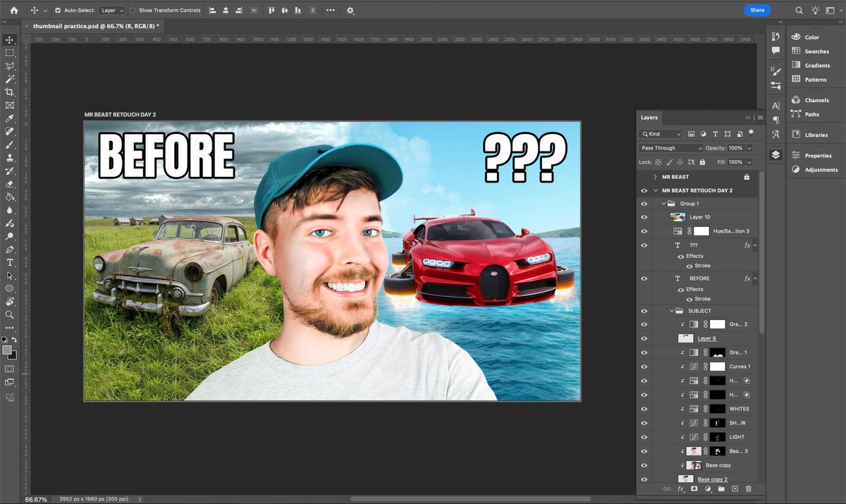Image resolution: width=846 pixels, height=504 pixels.
Task: Click the Share button
Action: (x=757, y=11)
